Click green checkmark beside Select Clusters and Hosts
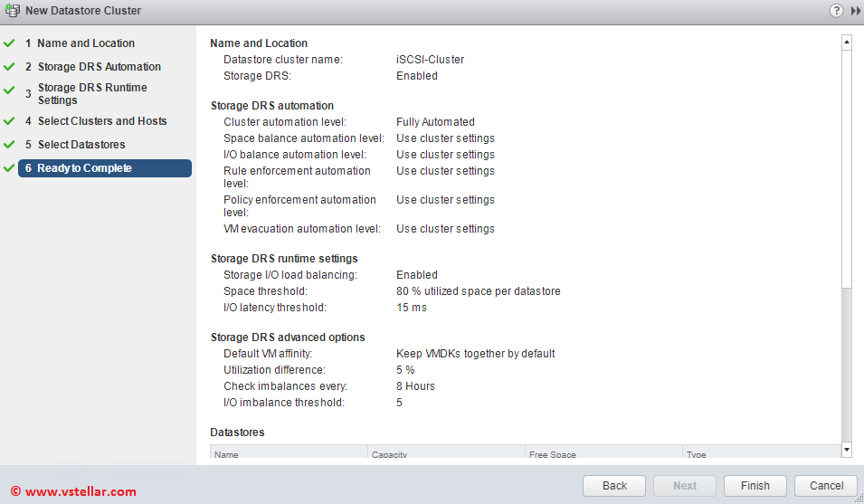Screen dimensions: 864x504 [x=10, y=121]
